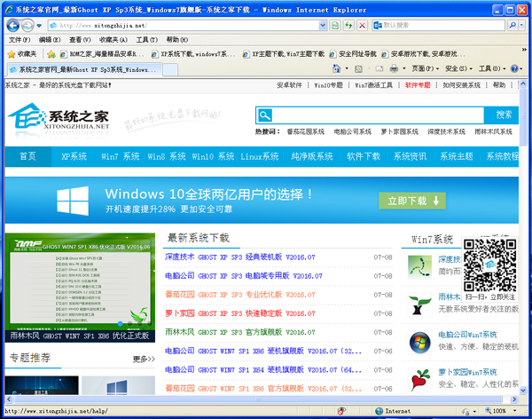Click the Read Mail envelope icon
This screenshot has width=532, height=419.
(x=379, y=69)
